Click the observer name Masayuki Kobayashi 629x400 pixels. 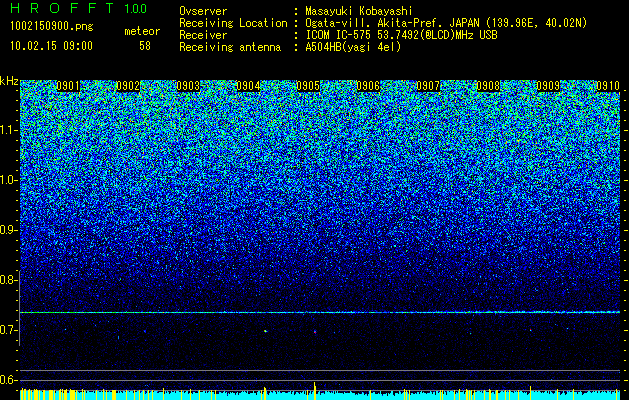tap(359, 11)
